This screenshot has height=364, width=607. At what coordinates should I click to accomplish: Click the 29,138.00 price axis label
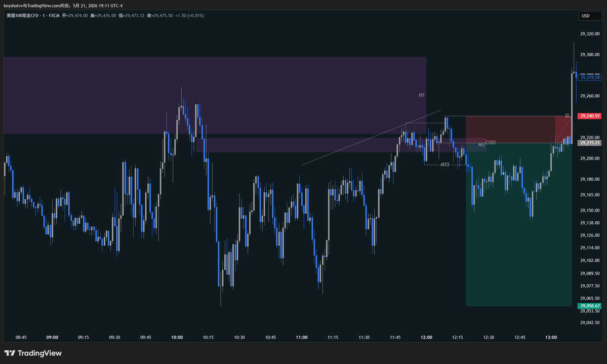pos(590,223)
